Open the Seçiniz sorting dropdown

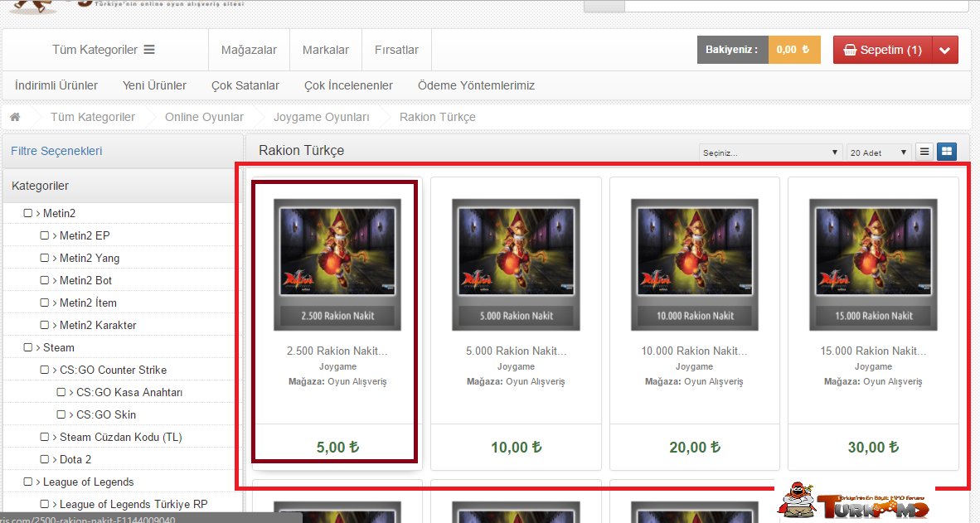pyautogui.click(x=770, y=153)
